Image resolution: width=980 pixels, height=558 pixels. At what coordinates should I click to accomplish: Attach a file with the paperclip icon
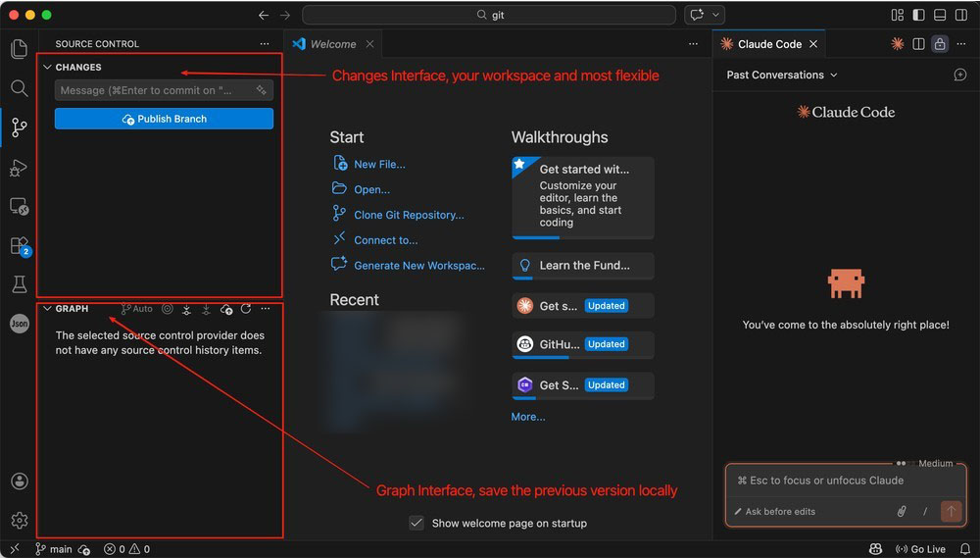pyautogui.click(x=902, y=511)
